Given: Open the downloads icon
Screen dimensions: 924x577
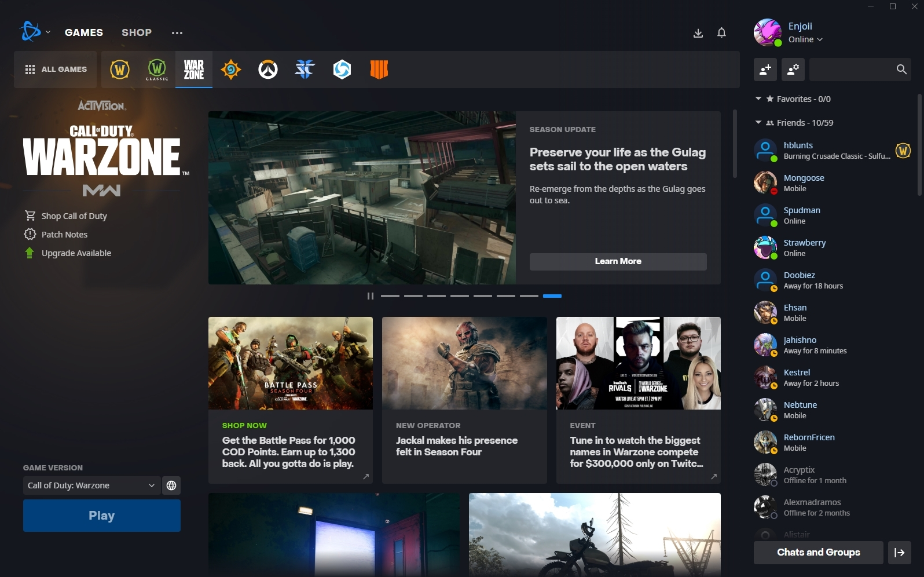Looking at the screenshot, I should (698, 33).
